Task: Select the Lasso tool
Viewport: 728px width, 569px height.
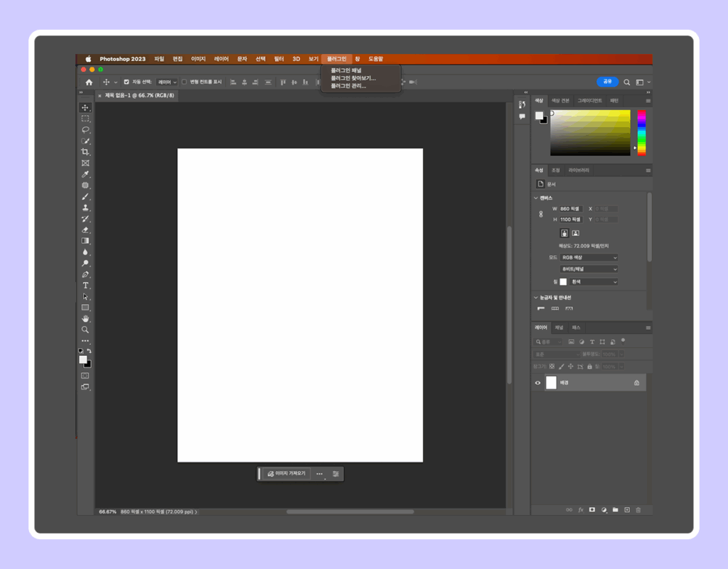Action: (85, 130)
